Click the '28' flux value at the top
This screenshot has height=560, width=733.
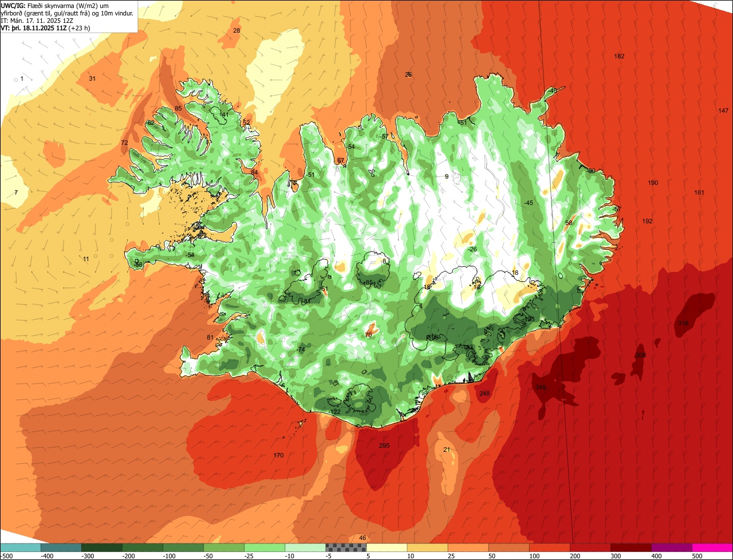click(237, 30)
